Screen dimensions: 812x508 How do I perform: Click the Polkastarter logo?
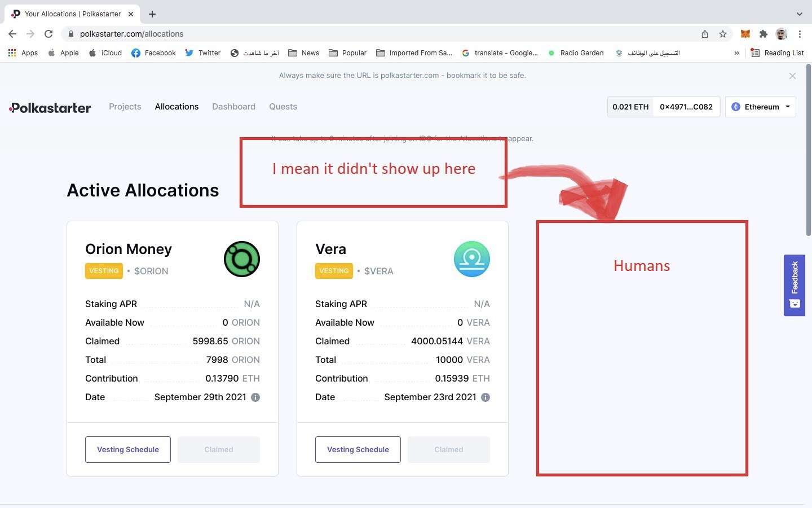[50, 107]
